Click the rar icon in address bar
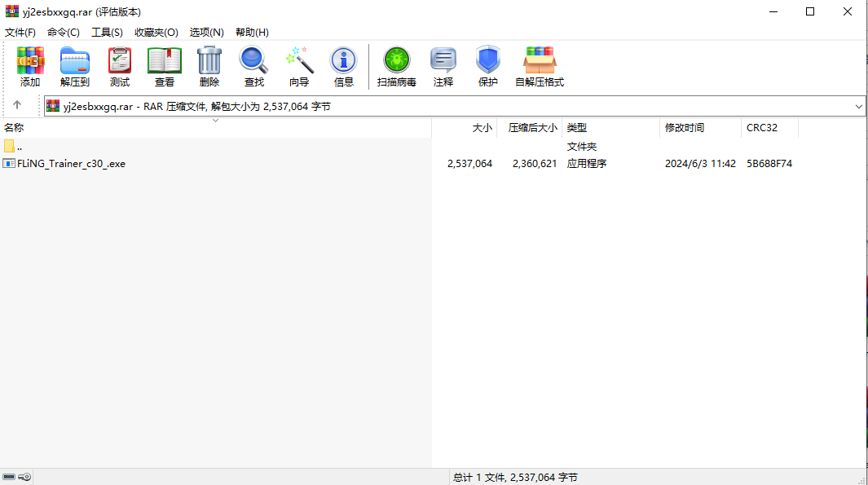Viewport: 868px width, 485px height. [53, 106]
